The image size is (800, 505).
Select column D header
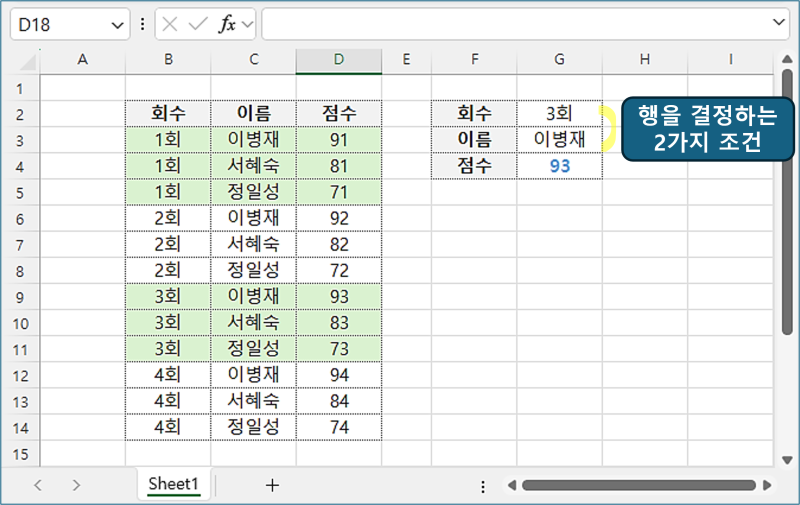point(339,60)
